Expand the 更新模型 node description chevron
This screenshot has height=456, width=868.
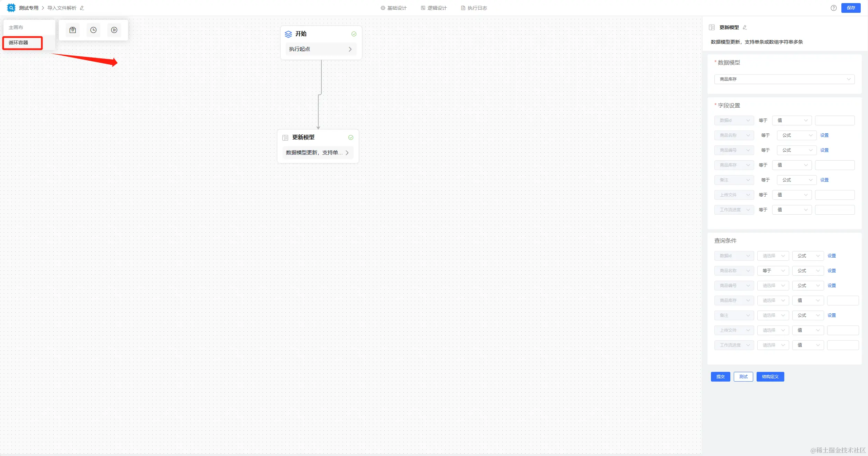click(347, 153)
